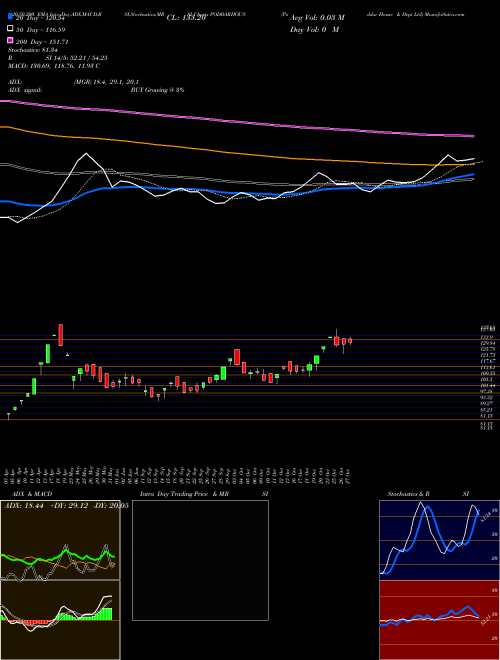Screen dimensions: 500x660
Task: Click the thick blue 20 Day average line
Action: 237,192
